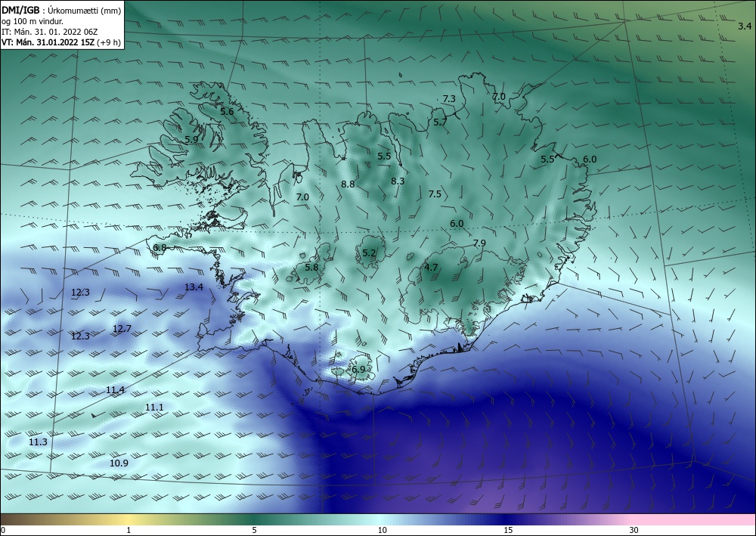The height and width of the screenshot is (536, 756).
Task: Select the 4.7 value on the large glacier
Action: [431, 267]
